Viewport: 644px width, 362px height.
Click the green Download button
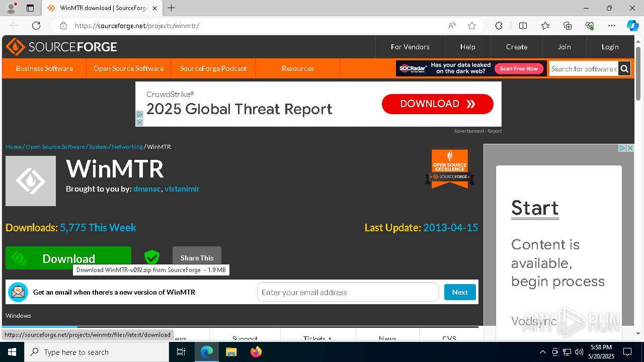[68, 258]
